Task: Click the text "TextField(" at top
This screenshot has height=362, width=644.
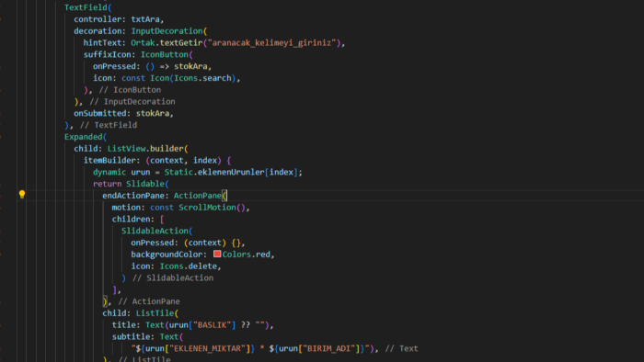Action: point(88,7)
